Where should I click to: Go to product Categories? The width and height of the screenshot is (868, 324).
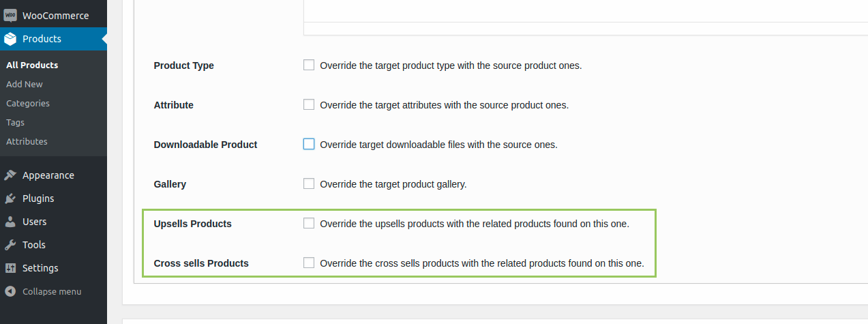[28, 104]
